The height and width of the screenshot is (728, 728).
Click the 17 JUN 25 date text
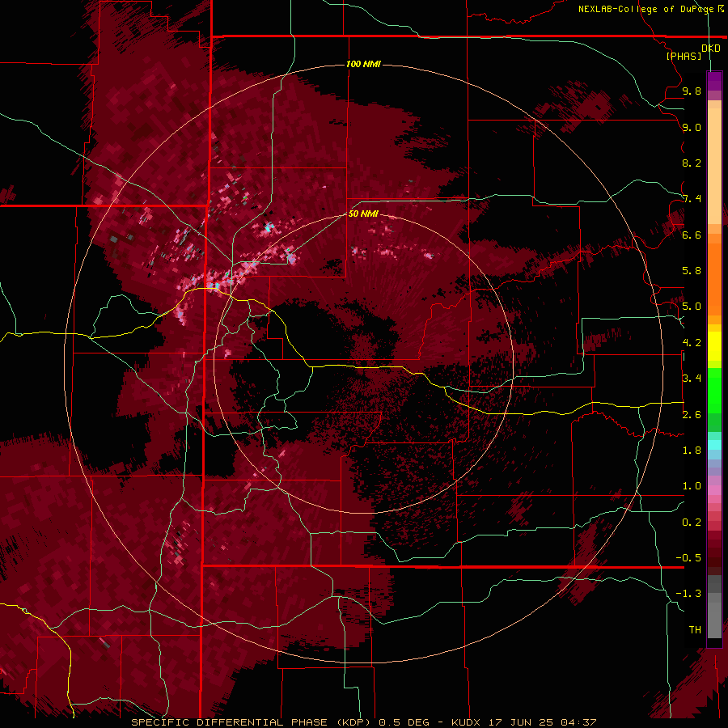point(521,722)
